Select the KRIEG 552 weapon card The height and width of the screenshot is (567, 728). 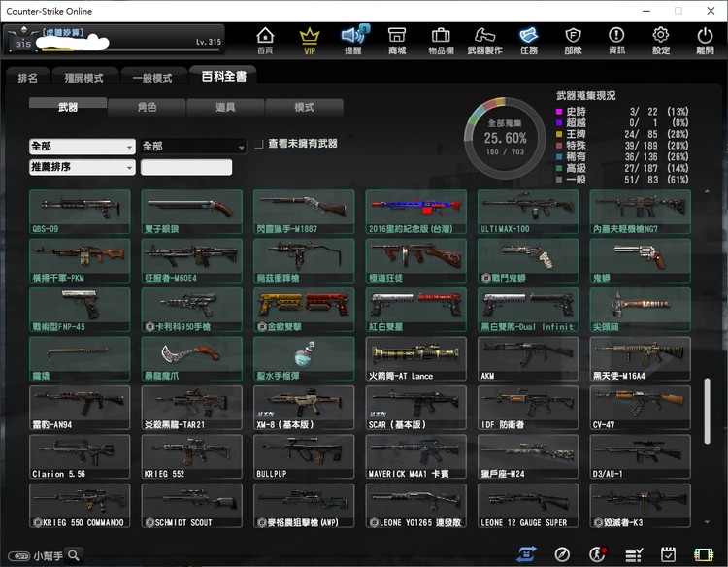point(192,457)
